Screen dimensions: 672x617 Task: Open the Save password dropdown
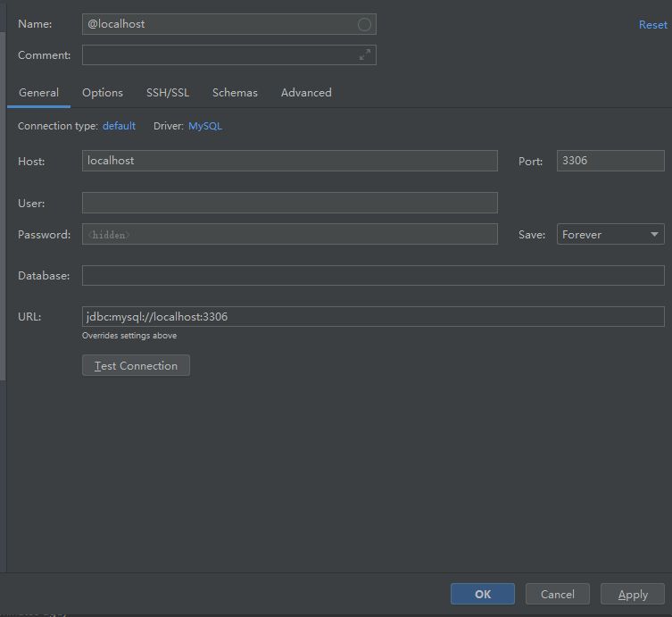[610, 235]
